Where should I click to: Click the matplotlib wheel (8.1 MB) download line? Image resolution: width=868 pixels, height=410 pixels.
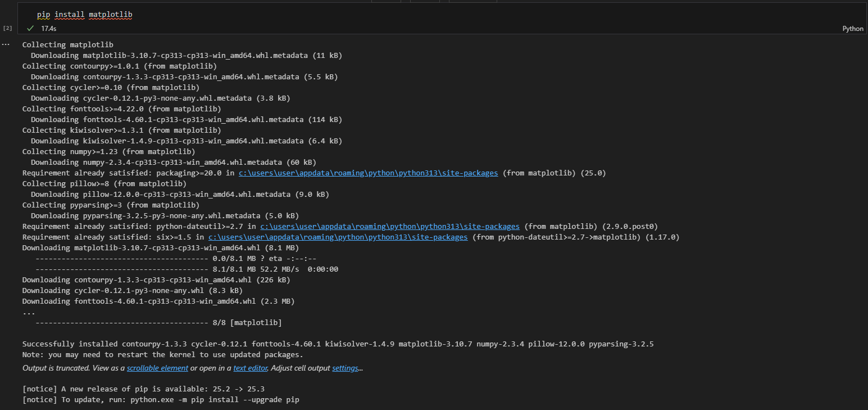click(x=161, y=247)
